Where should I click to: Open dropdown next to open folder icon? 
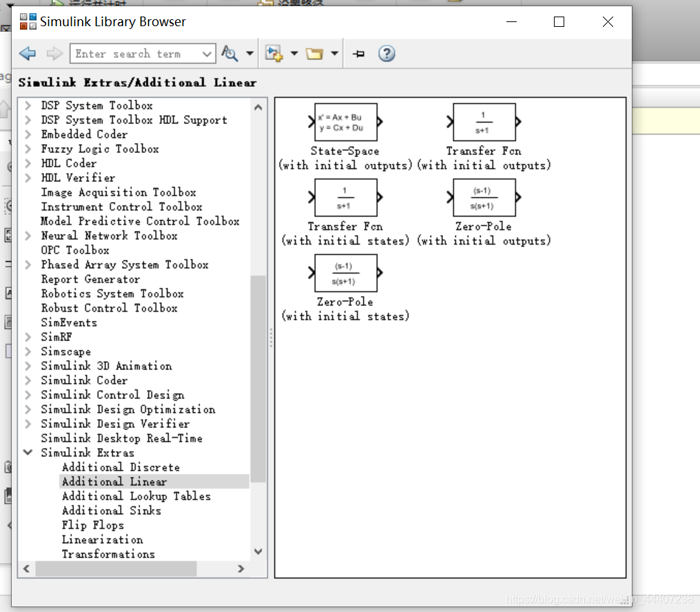click(x=334, y=54)
